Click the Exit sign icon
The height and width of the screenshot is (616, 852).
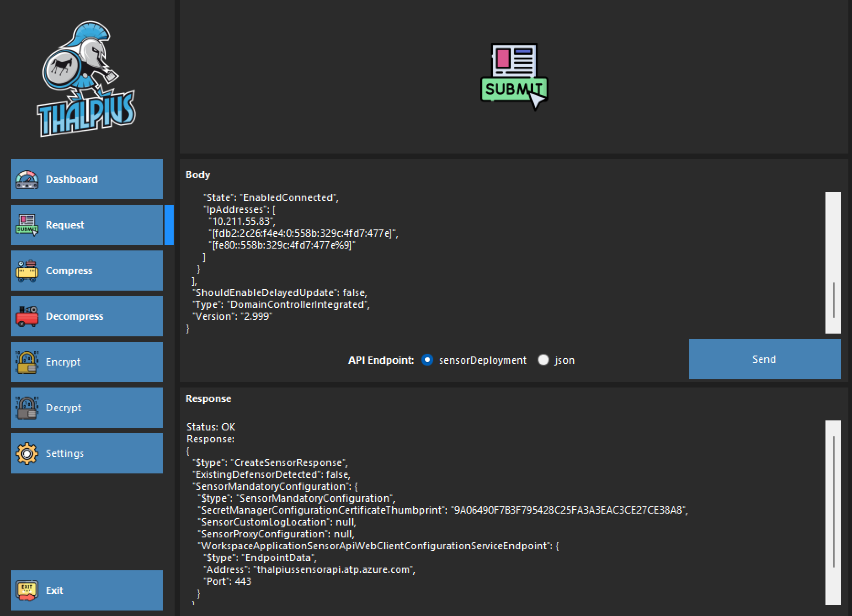tap(27, 591)
